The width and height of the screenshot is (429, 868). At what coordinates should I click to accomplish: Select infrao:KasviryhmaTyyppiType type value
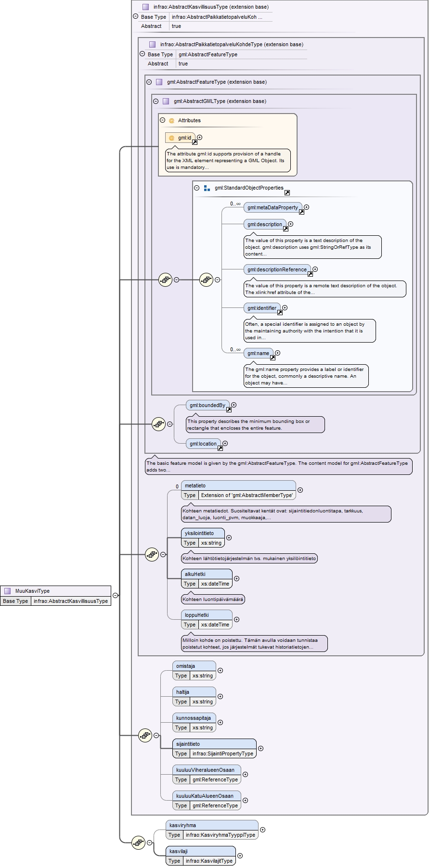coord(221,835)
